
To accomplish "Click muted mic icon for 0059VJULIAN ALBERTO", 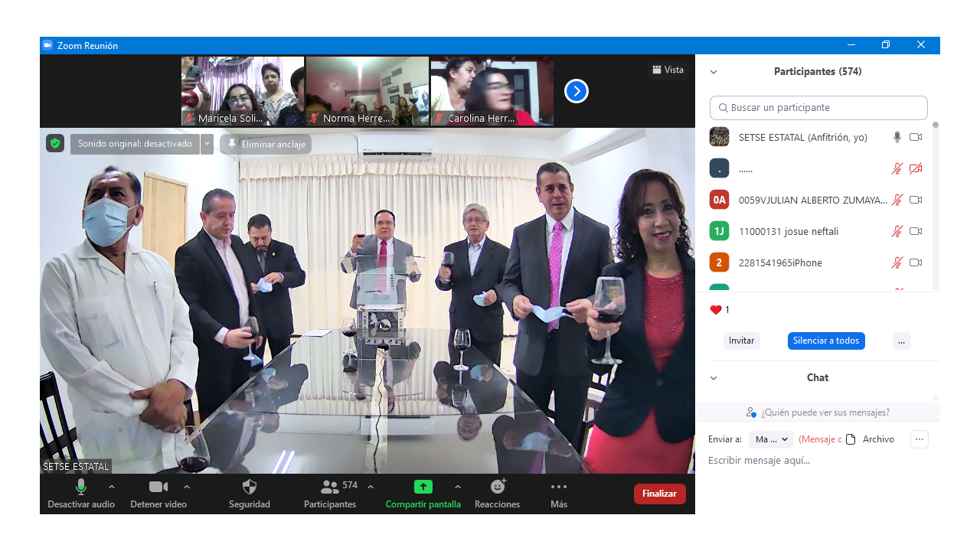I will click(x=897, y=200).
